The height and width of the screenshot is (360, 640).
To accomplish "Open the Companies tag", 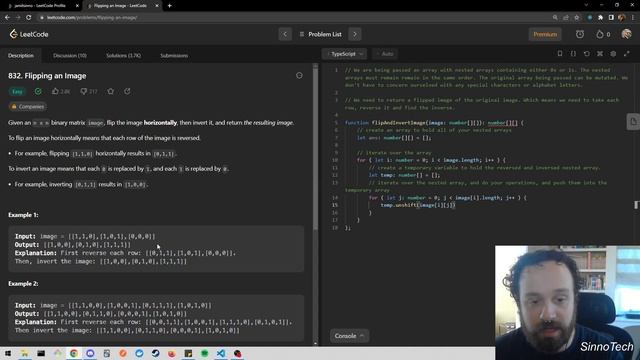I will click(x=28, y=107).
